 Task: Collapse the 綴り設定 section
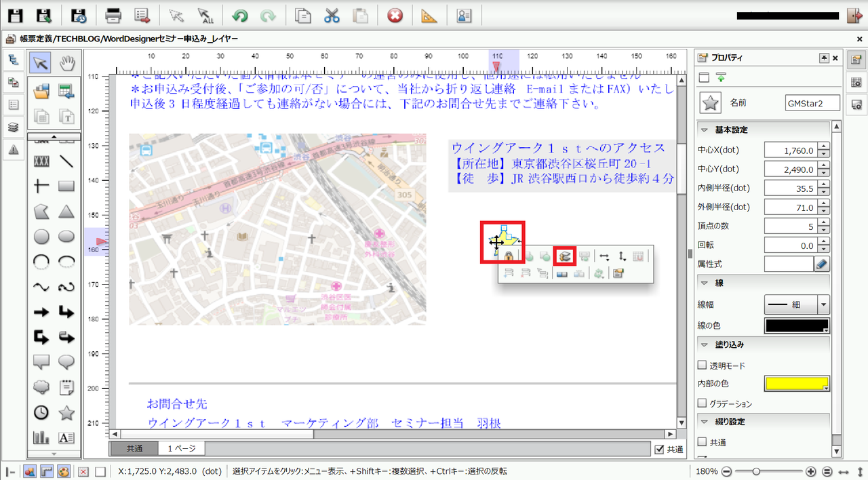[x=703, y=422]
